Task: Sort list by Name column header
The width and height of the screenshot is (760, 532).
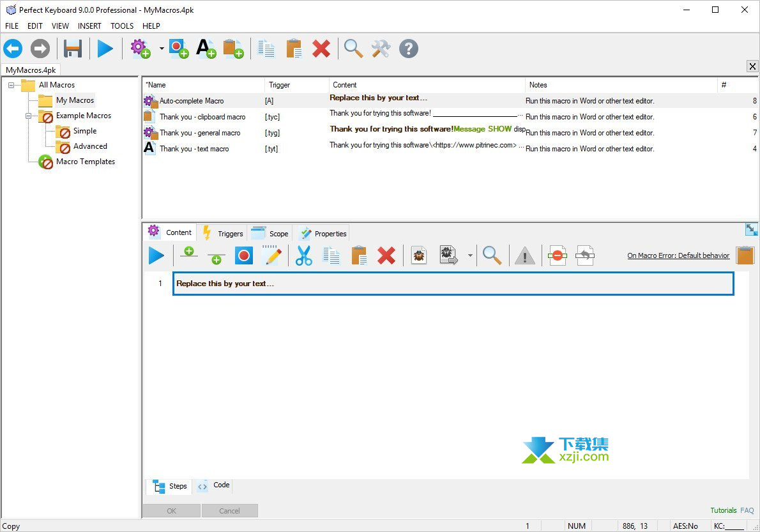Action: (x=203, y=85)
